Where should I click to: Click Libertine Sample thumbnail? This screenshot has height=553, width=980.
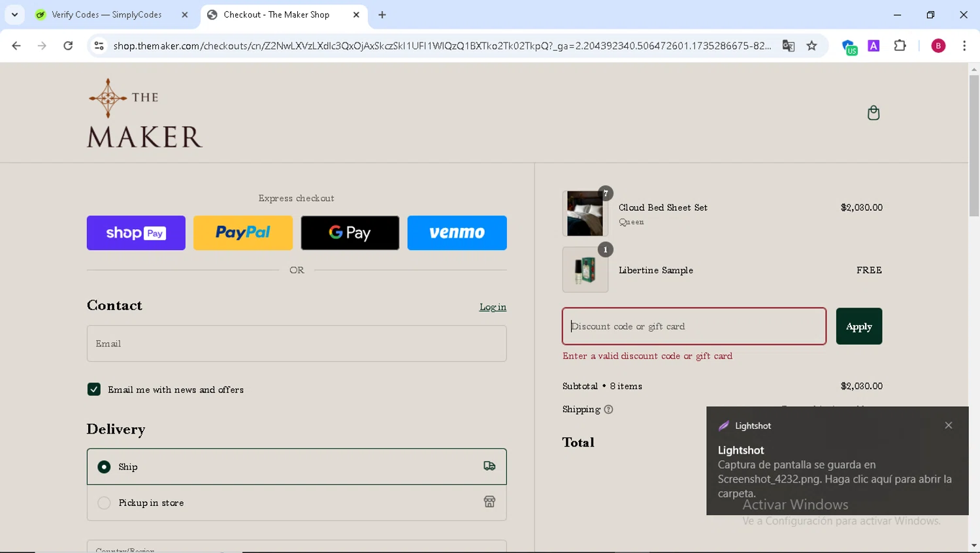pos(585,270)
